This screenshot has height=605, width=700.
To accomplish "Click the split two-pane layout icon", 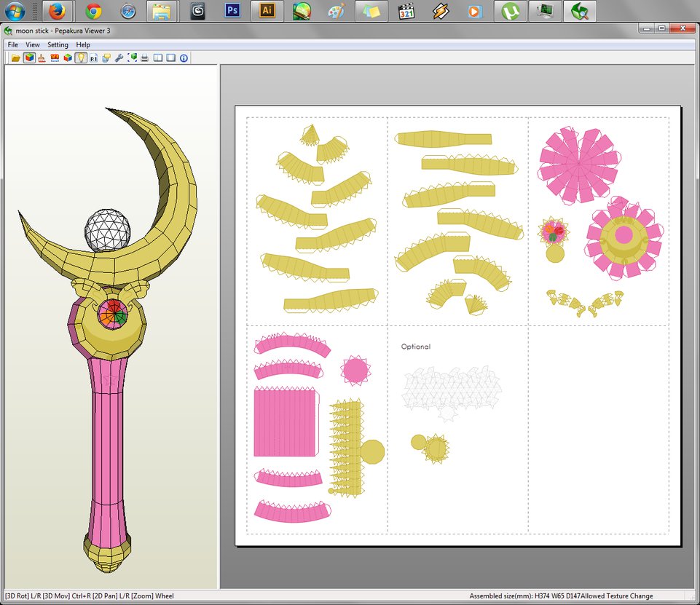I will pos(157,58).
